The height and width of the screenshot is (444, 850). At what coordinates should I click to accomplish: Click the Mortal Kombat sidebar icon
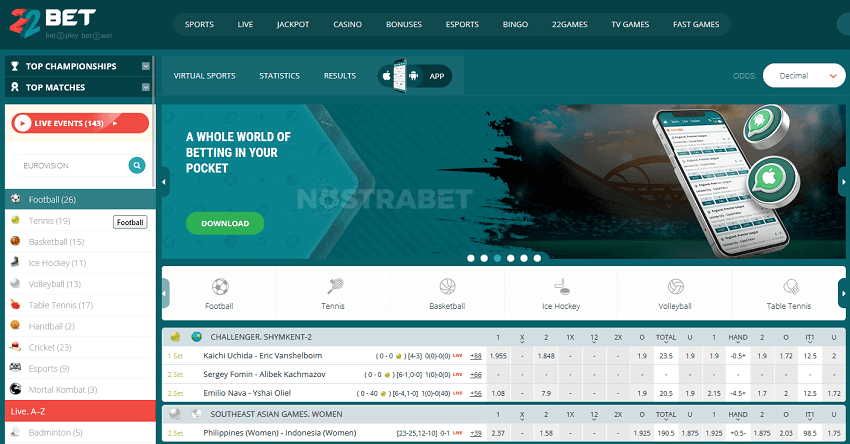[16, 389]
